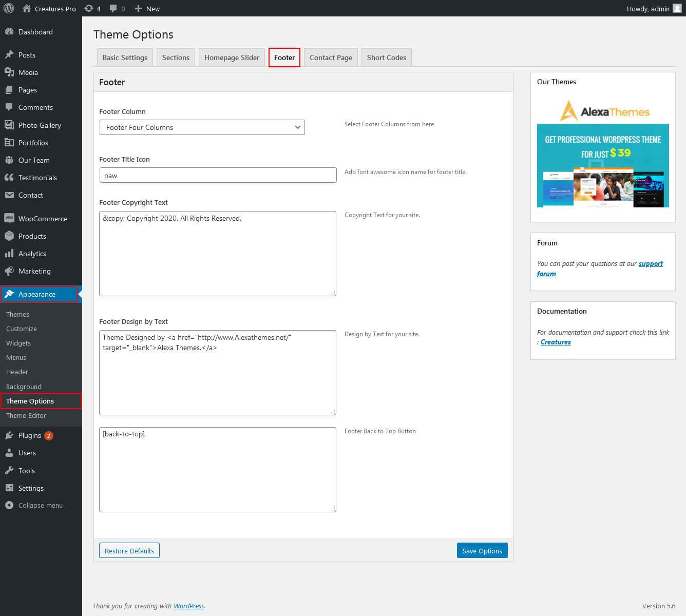Select Theme Options in Appearance submenu

(x=41, y=401)
